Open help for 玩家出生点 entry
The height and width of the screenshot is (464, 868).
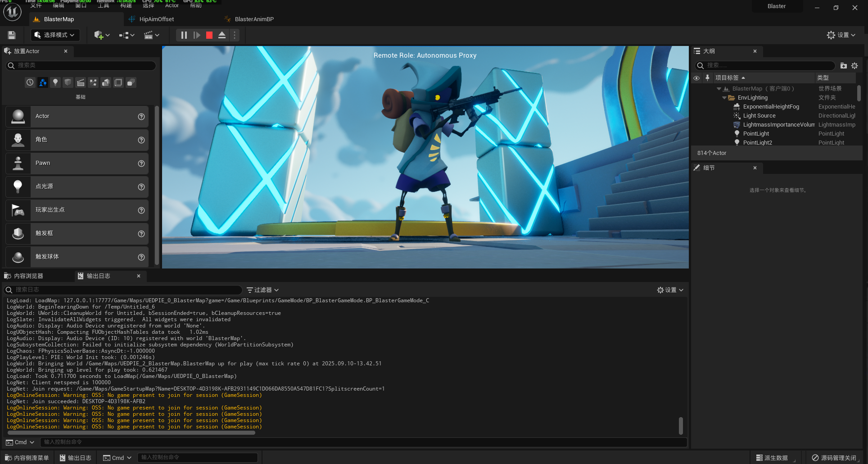141,210
